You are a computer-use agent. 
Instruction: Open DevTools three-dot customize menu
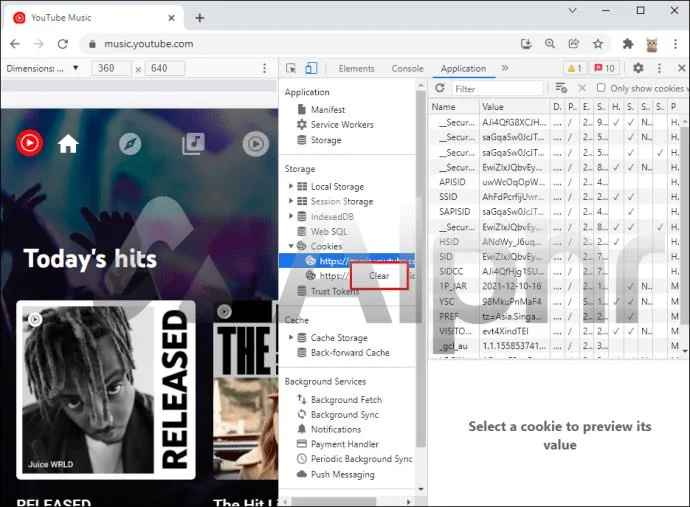[x=659, y=68]
